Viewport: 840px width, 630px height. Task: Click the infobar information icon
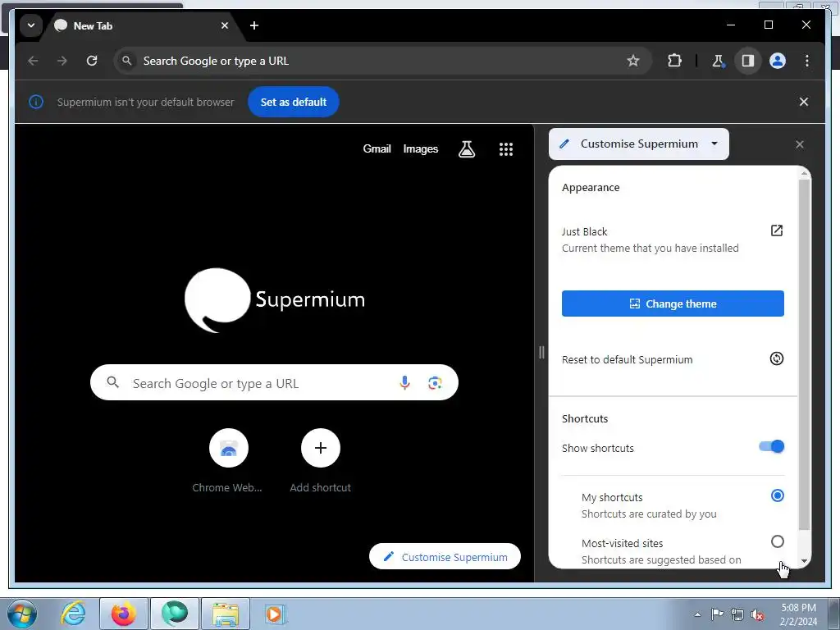[36, 102]
